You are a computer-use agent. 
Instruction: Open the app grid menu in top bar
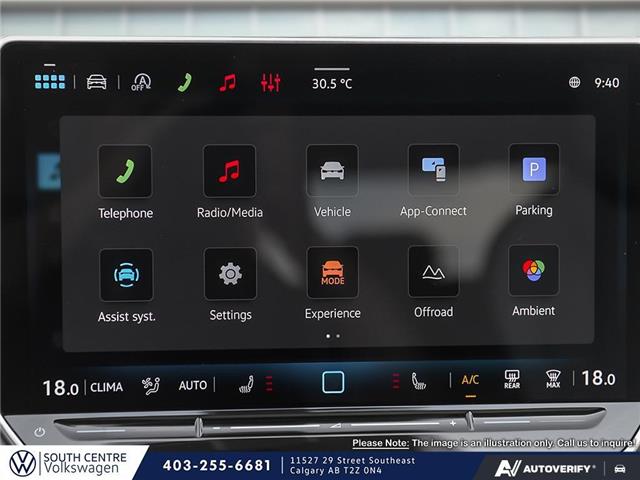(50, 82)
